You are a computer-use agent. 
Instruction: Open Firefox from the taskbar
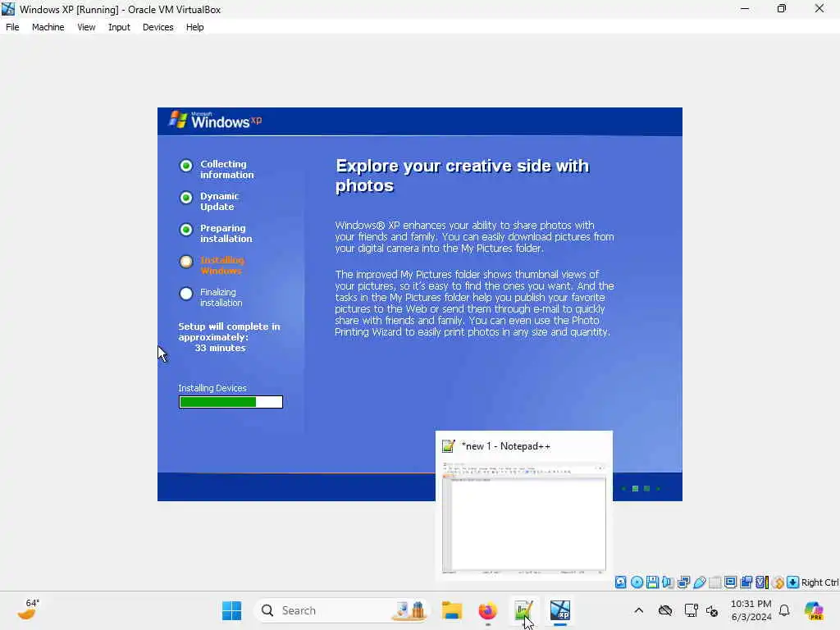pyautogui.click(x=487, y=610)
